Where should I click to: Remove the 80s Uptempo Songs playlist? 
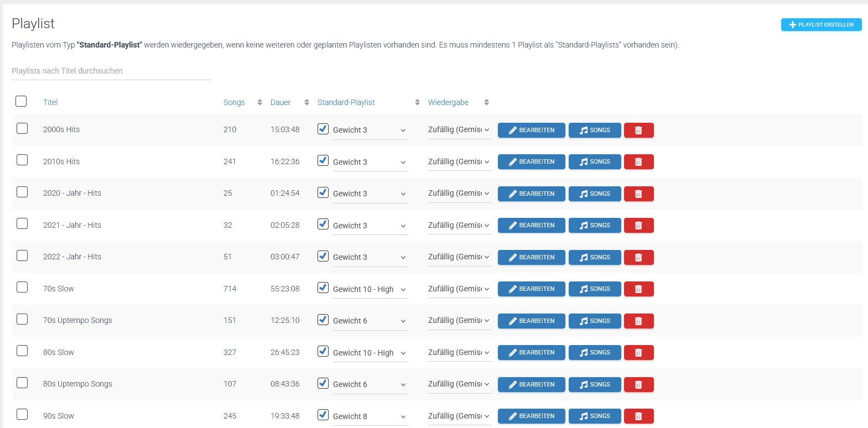[638, 385]
